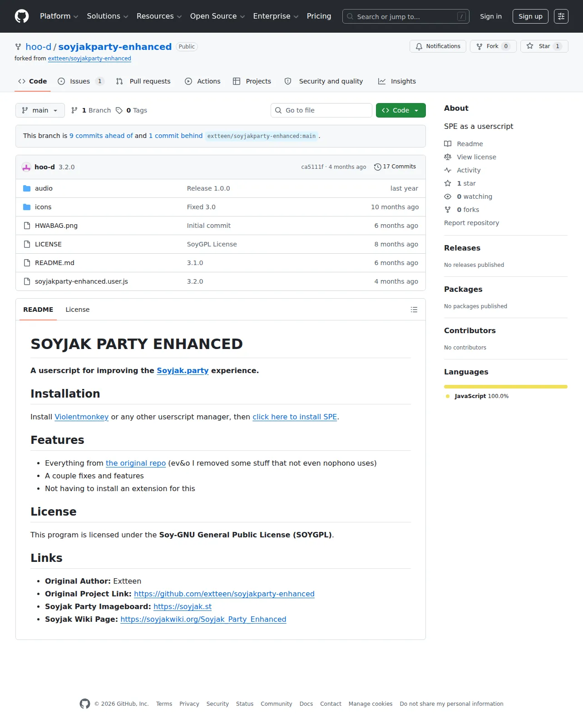Click the clock history icon by 17 Commits

click(x=377, y=167)
